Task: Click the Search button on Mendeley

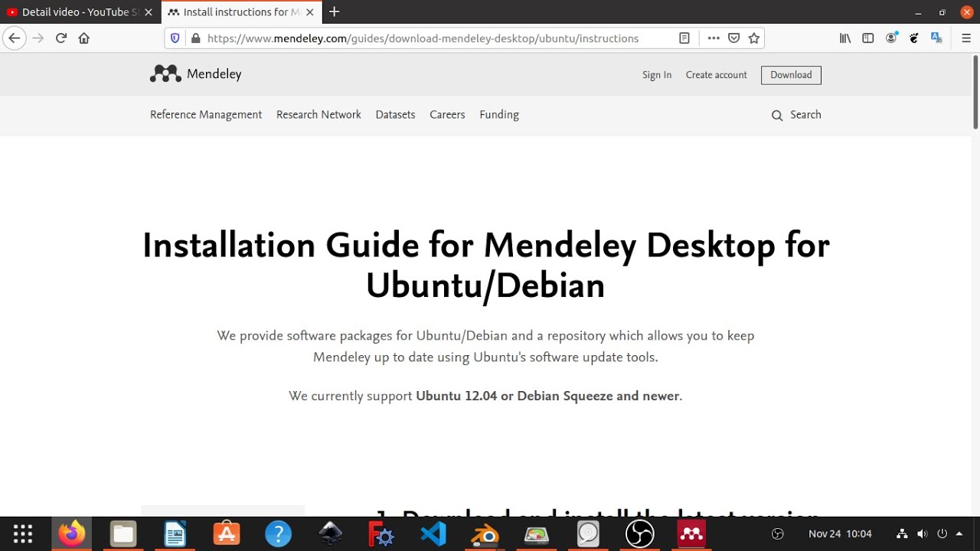Action: point(796,115)
